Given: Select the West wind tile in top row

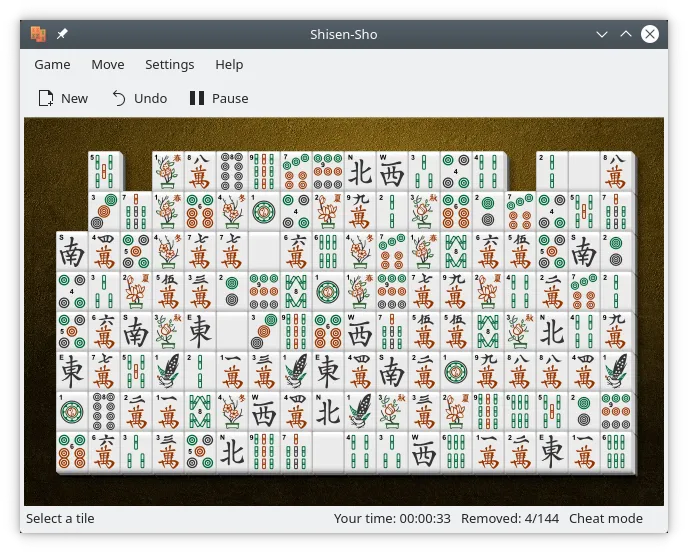Looking at the screenshot, I should 392,172.
